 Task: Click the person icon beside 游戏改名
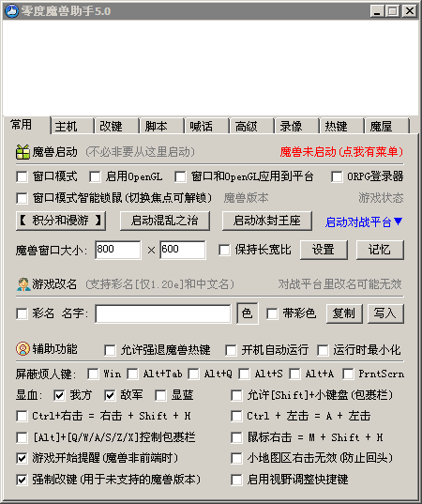(23, 284)
